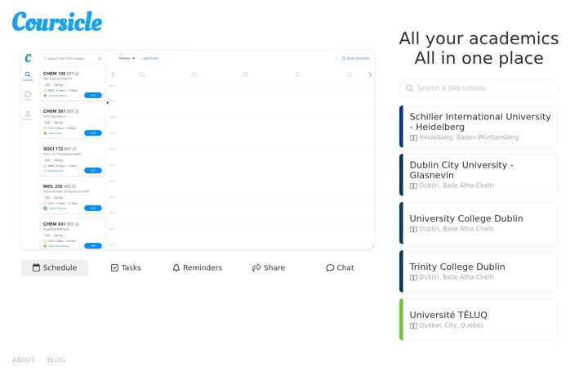Open the info icon beside BIOL 252
The image size is (588, 368).
[73, 186]
